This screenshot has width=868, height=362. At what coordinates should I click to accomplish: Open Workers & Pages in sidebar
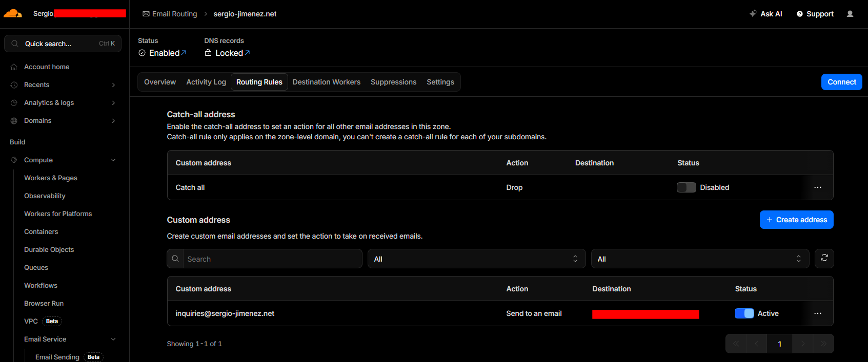click(x=51, y=178)
